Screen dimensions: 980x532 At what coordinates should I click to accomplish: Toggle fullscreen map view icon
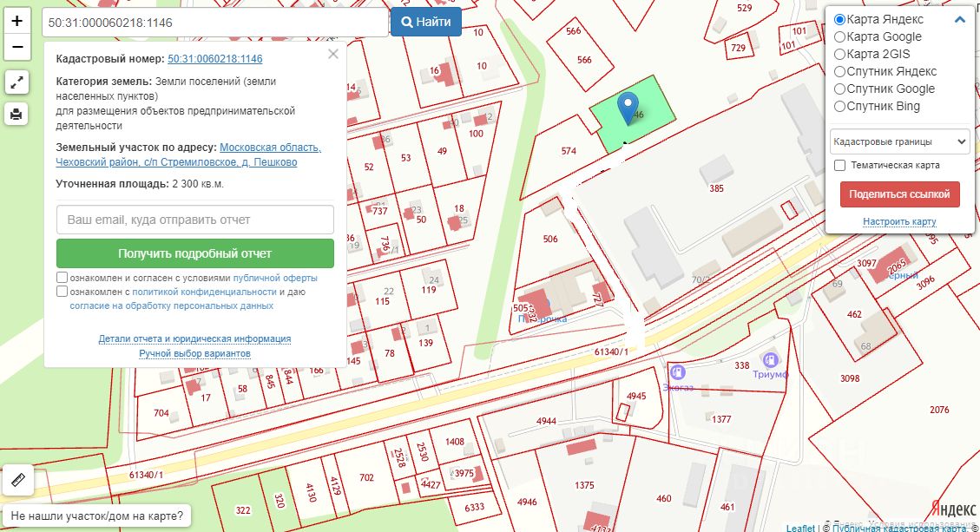pos(17,82)
